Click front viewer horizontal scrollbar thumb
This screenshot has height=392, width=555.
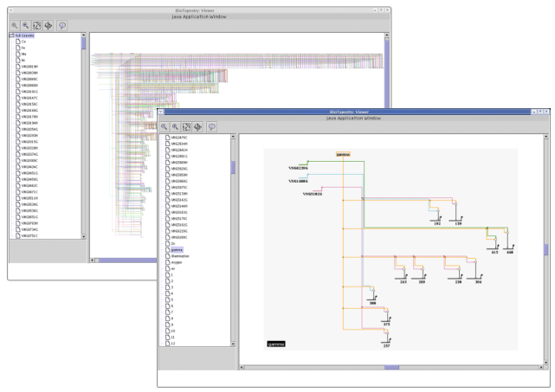[x=391, y=367]
